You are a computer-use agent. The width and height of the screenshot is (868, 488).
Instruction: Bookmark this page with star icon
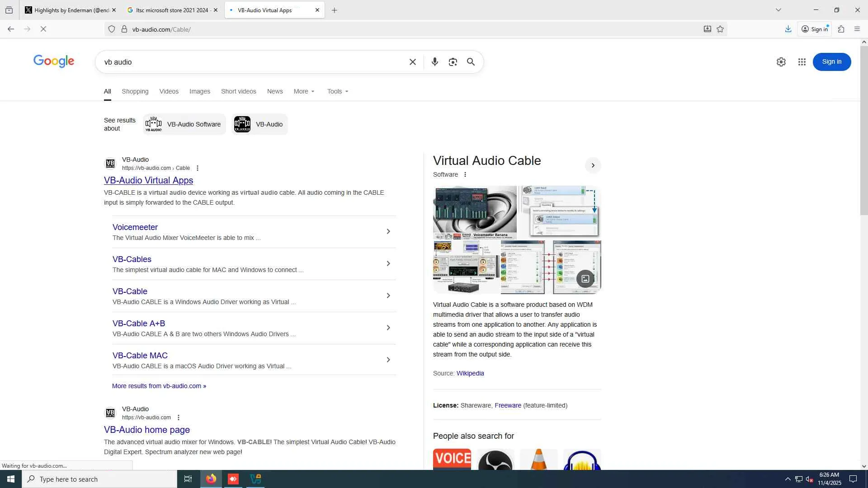tap(720, 29)
